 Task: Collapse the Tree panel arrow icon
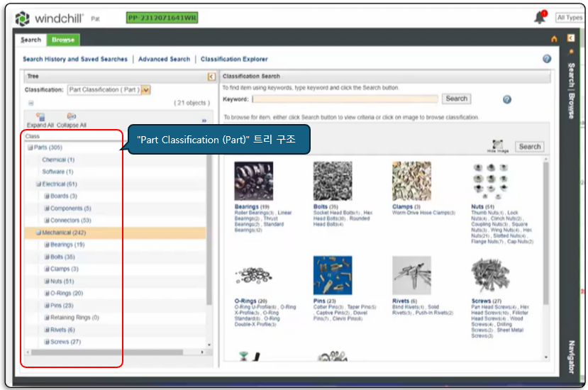coord(211,77)
